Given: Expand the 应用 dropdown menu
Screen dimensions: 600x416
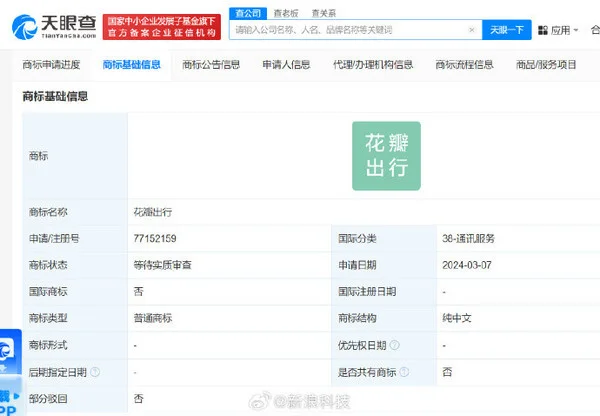Looking at the screenshot, I should 566,31.
